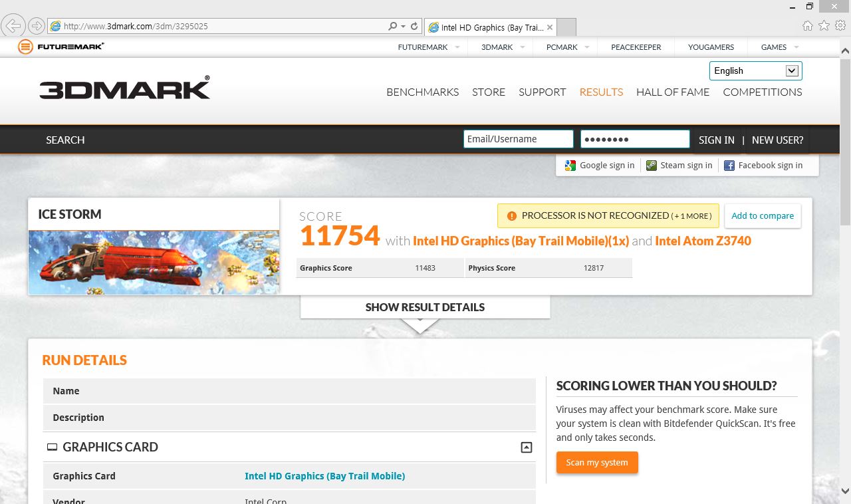
Task: Open browser Tools gear icon
Action: [840, 26]
